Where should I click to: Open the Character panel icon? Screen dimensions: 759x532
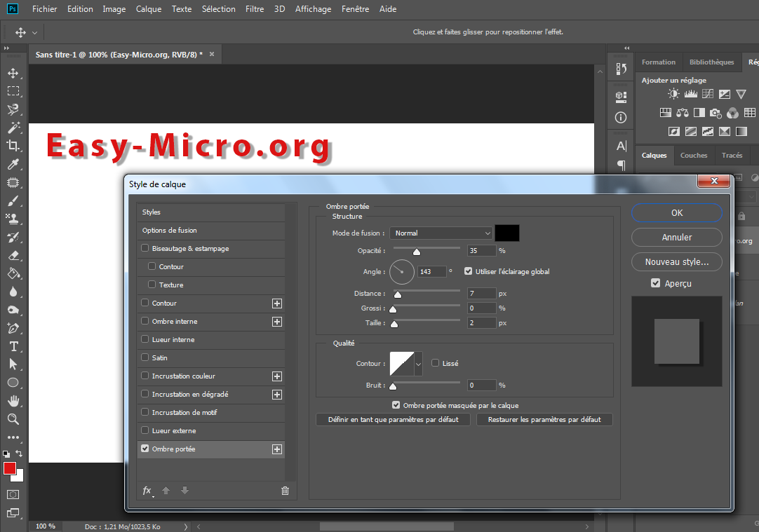[x=621, y=146]
